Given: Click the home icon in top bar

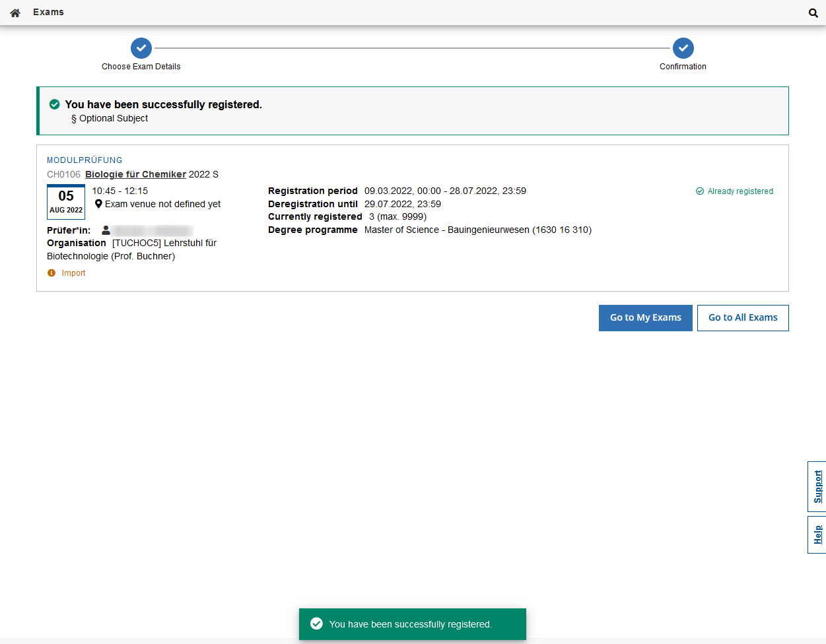Looking at the screenshot, I should 15,13.
